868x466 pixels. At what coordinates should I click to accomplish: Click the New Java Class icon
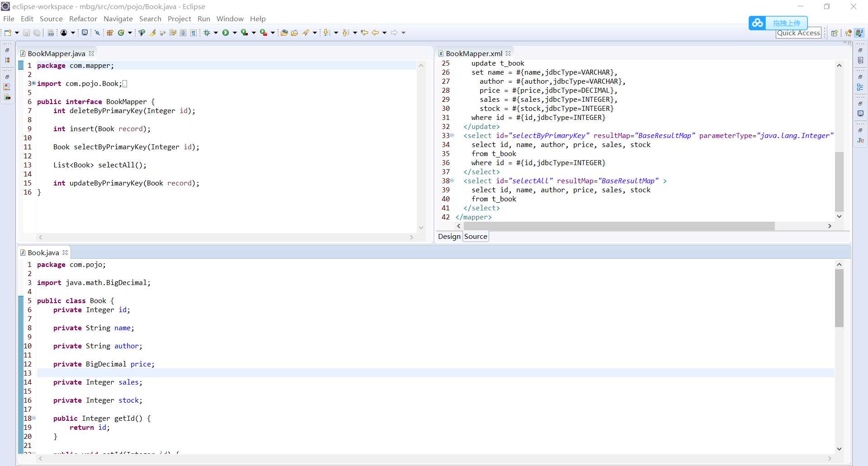point(121,33)
